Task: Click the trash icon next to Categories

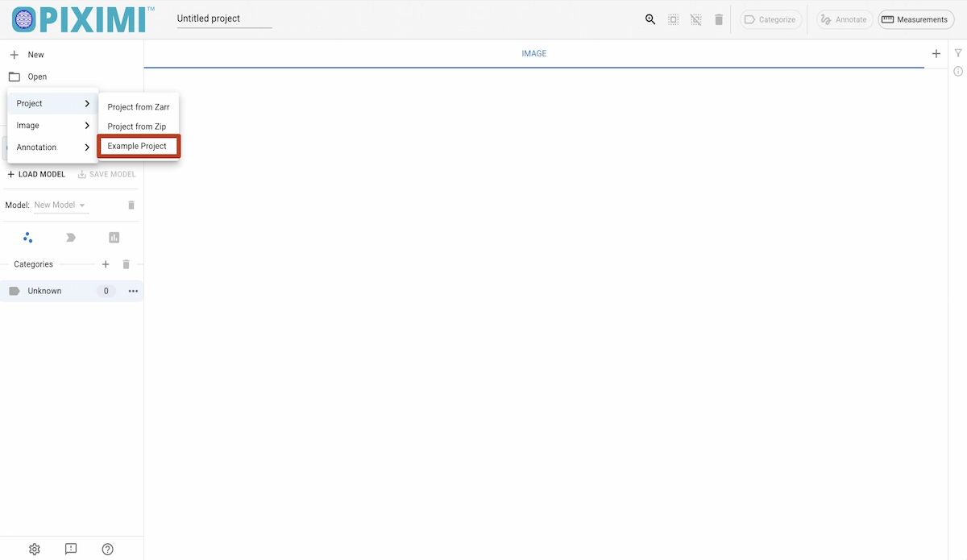Action: [126, 264]
